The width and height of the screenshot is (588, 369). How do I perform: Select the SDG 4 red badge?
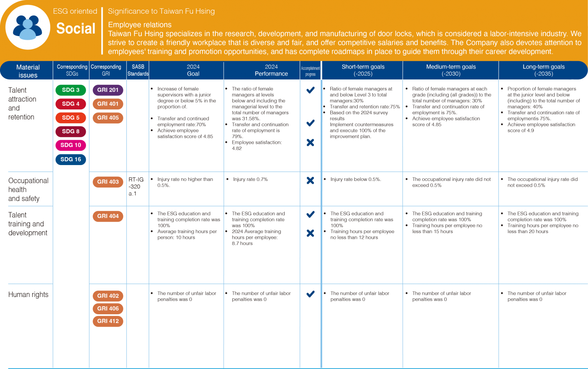71,104
